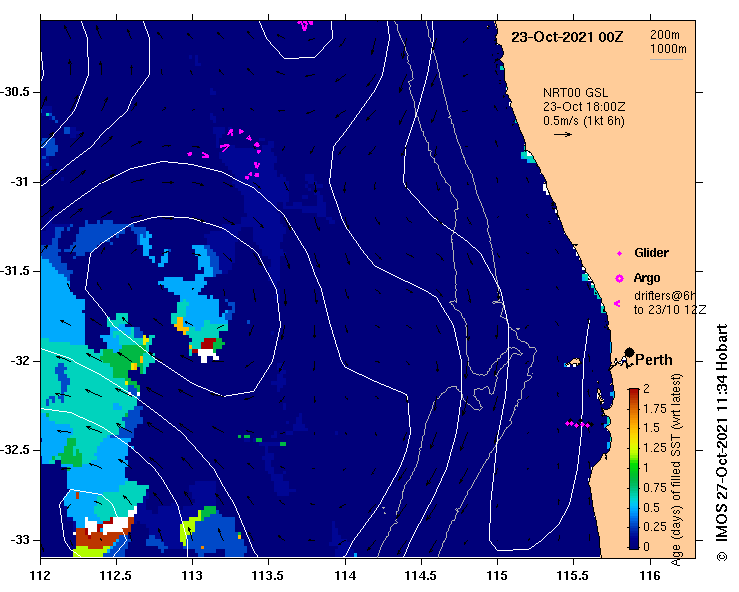Click longitude axis label 113
Screen dimensions: 739x592
tap(192, 576)
